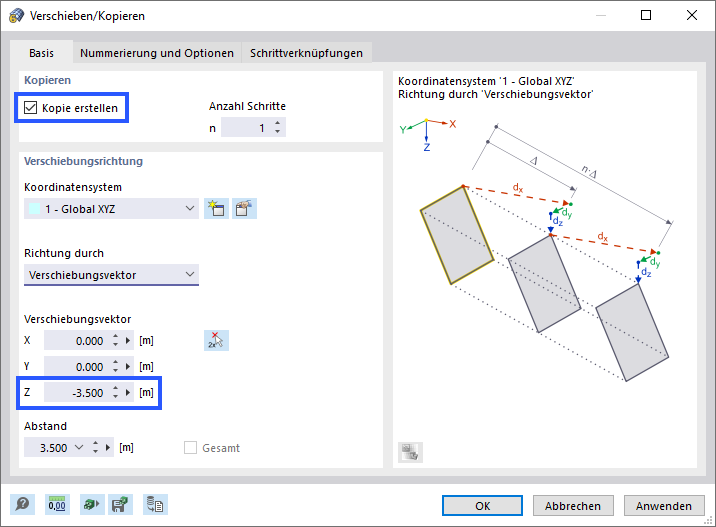Enable the Gesamt checkbox
This screenshot has width=716, height=527.
(190, 448)
